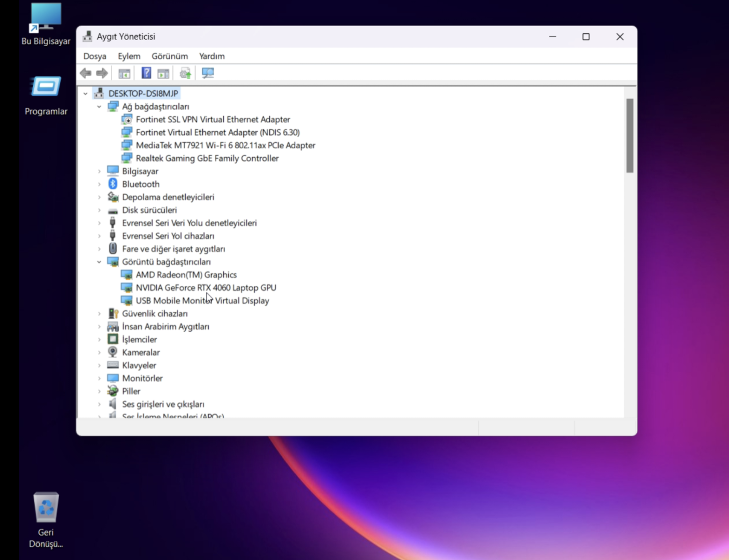Expand Evrensel Seri Yol cihazları
The image size is (729, 560).
(x=99, y=236)
